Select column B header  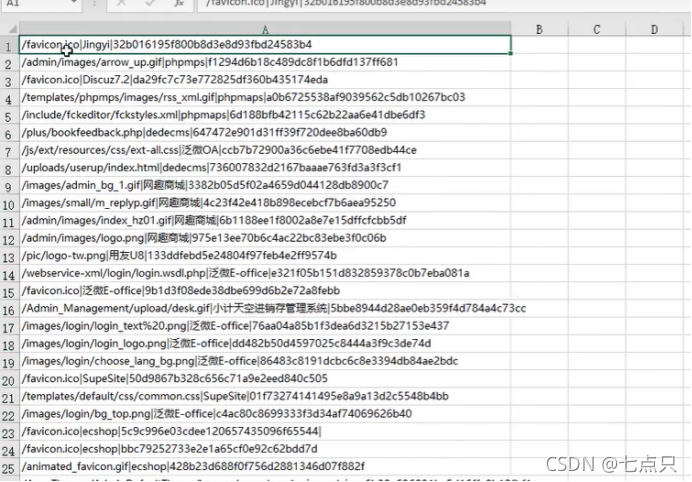(539, 29)
